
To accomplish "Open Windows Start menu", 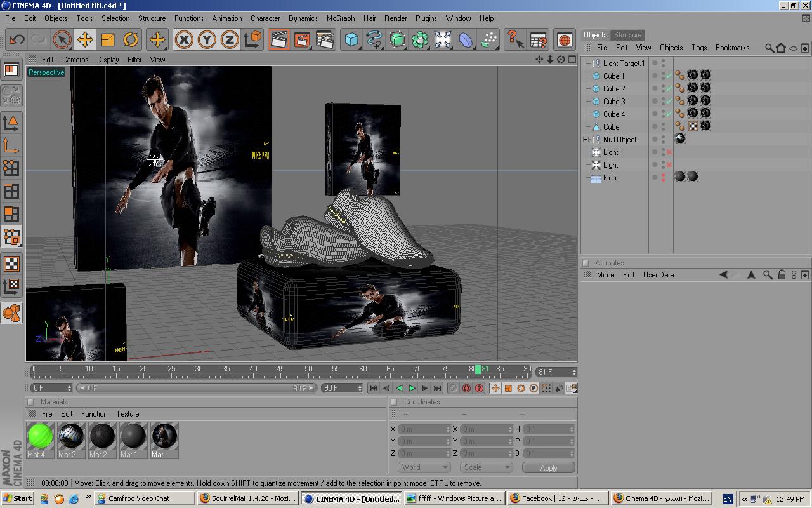I will [17, 498].
